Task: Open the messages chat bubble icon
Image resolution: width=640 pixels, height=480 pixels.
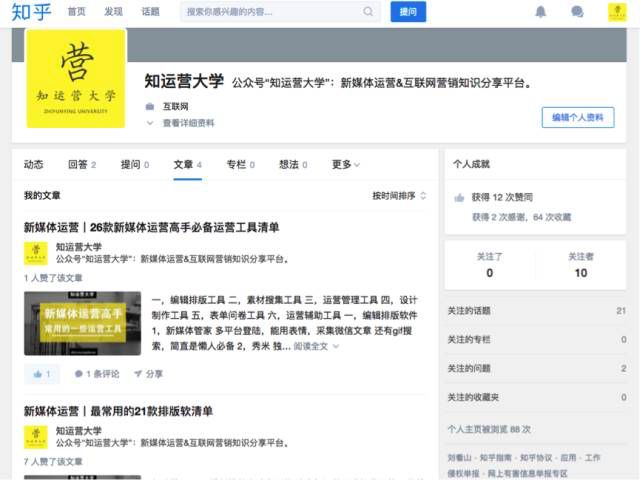Action: pyautogui.click(x=577, y=12)
